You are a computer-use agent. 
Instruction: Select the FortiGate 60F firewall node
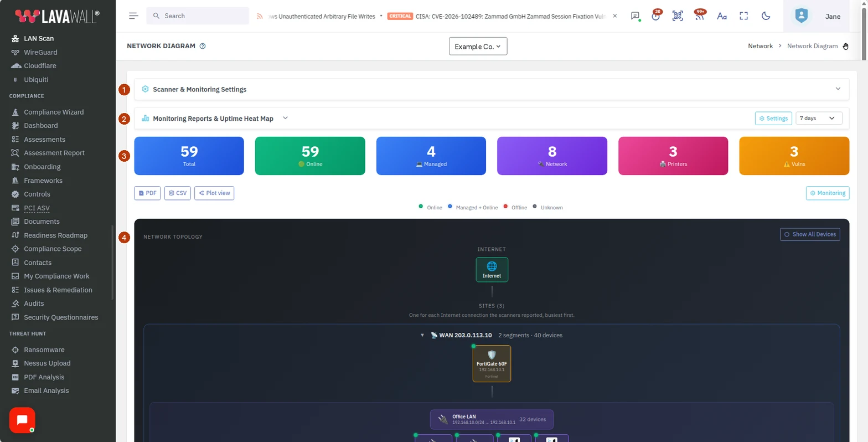pyautogui.click(x=492, y=364)
